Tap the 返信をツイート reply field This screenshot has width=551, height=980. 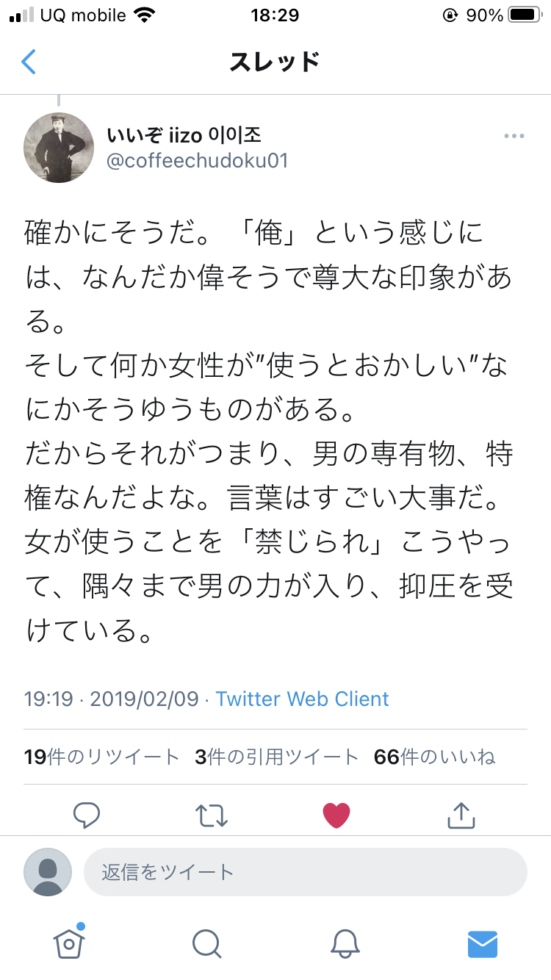point(306,872)
